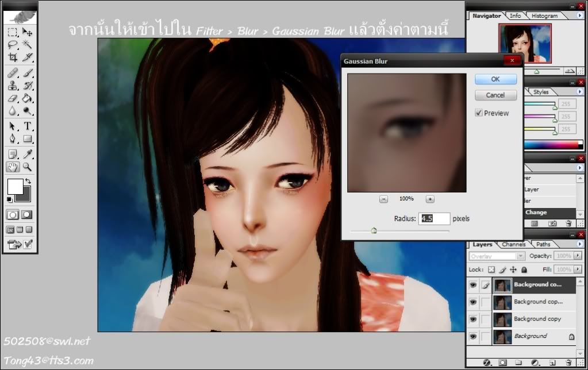Switch to the Info tab
This screenshot has width=588, height=370.
(515, 16)
